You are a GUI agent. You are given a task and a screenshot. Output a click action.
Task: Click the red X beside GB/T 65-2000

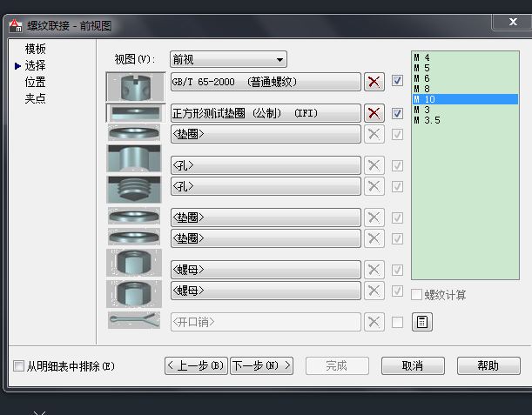point(374,82)
